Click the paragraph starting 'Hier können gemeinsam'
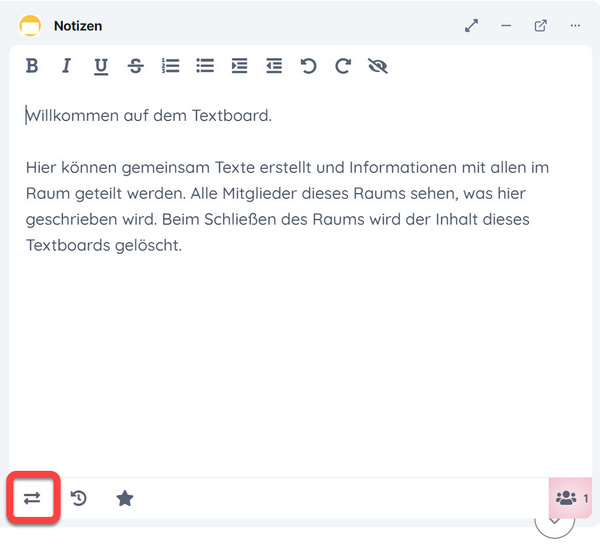 pyautogui.click(x=287, y=207)
